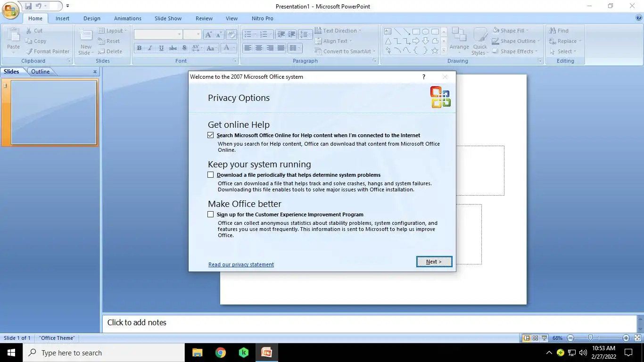Click the Zoom Out minus button

pyautogui.click(x=570, y=338)
